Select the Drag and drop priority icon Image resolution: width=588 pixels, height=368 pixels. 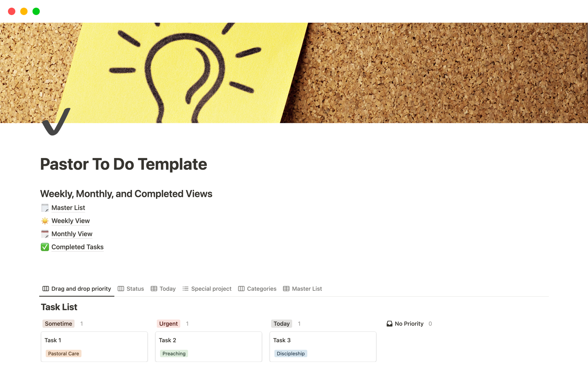pyautogui.click(x=45, y=289)
